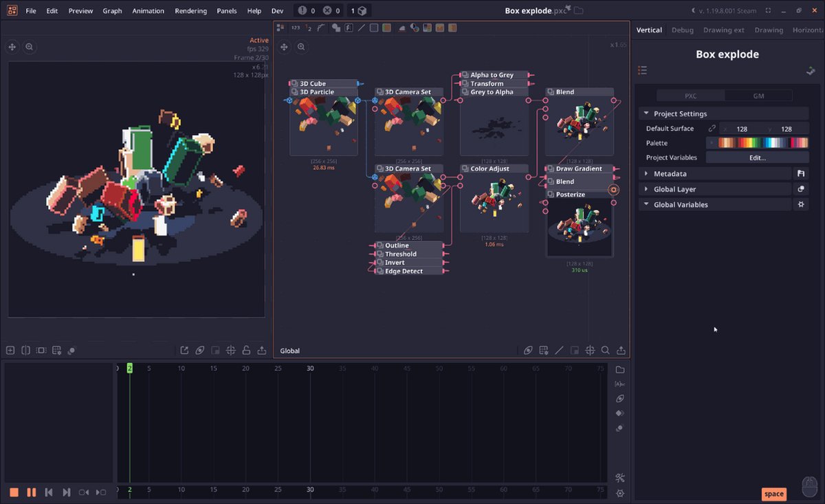Viewport: 825px width, 504px height.
Task: Click the export icon at graph bottom right
Action: coord(621,350)
